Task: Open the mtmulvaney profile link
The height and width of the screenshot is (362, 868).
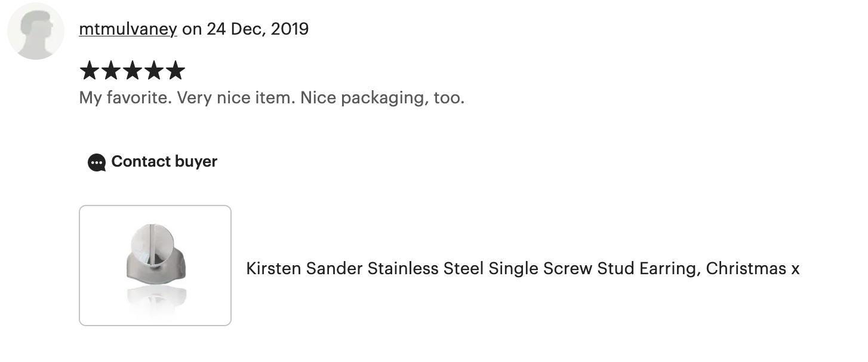Action: (x=128, y=29)
